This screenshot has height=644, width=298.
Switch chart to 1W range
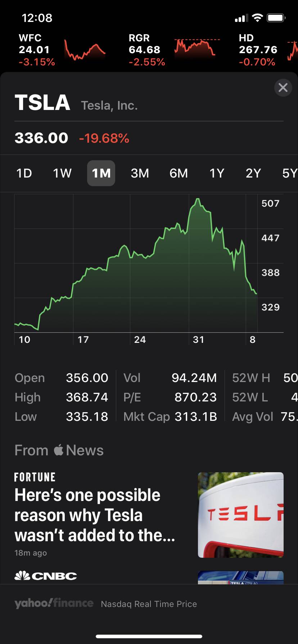(x=62, y=173)
